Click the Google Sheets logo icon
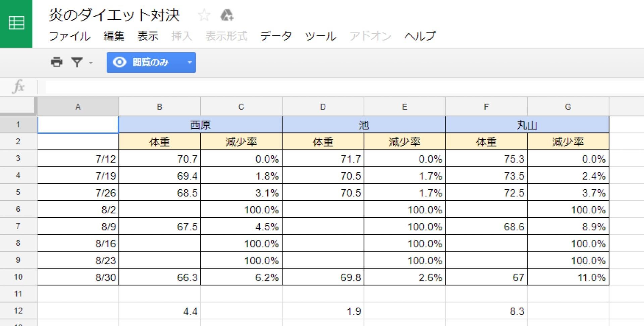The height and width of the screenshot is (326, 644). click(x=16, y=23)
